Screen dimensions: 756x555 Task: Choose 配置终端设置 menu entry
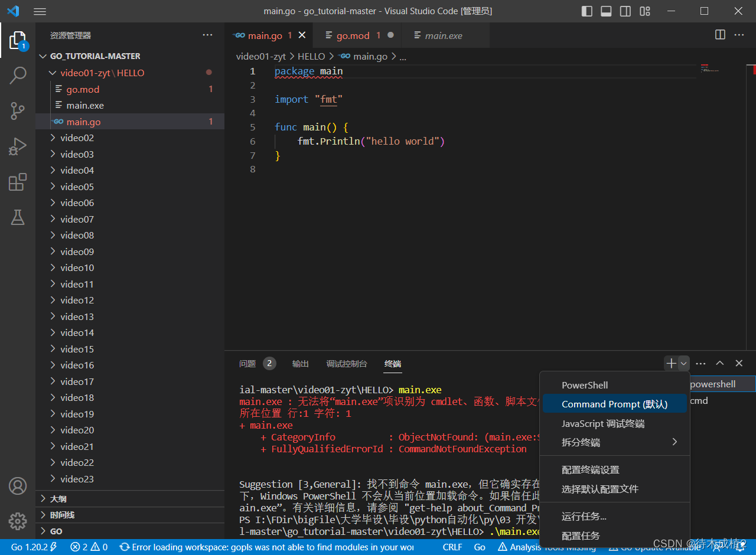coord(614,470)
